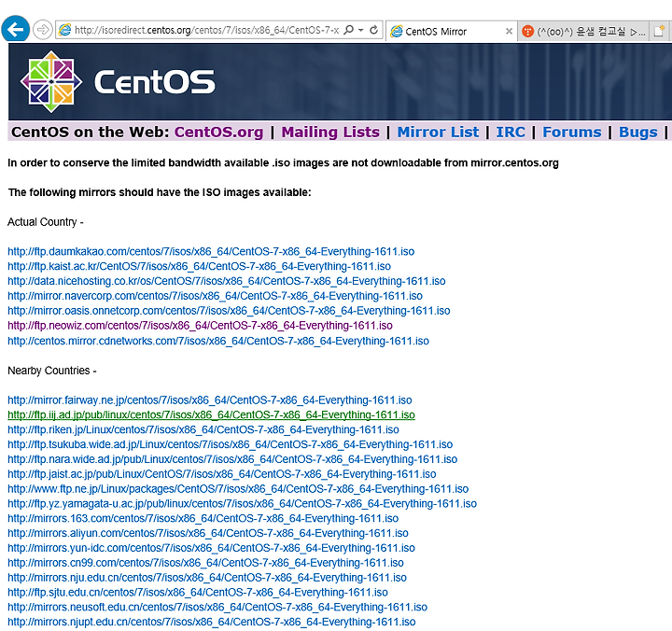This screenshot has height=631, width=672.
Task: Open the IRC link
Action: (511, 132)
